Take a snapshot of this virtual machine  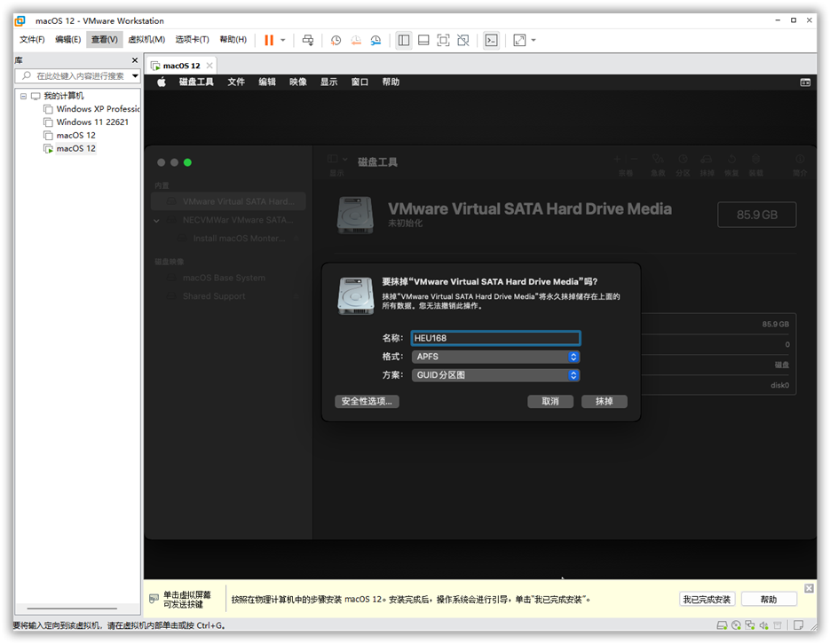[336, 40]
